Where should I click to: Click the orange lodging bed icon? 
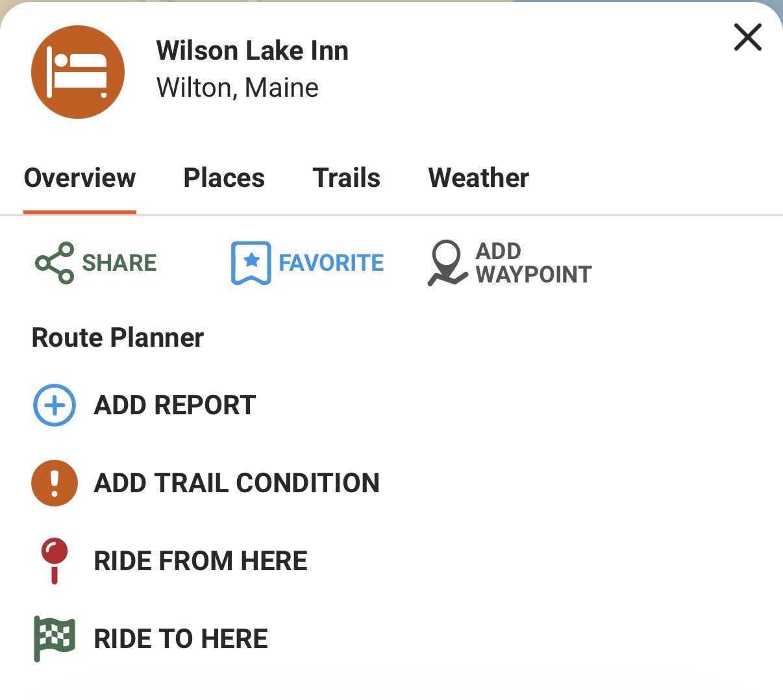point(77,72)
